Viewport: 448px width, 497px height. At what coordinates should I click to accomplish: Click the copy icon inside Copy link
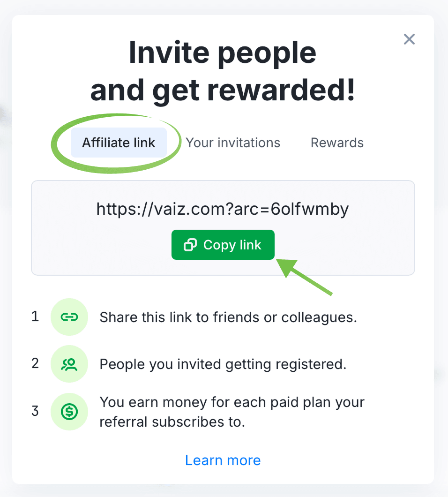tap(190, 245)
